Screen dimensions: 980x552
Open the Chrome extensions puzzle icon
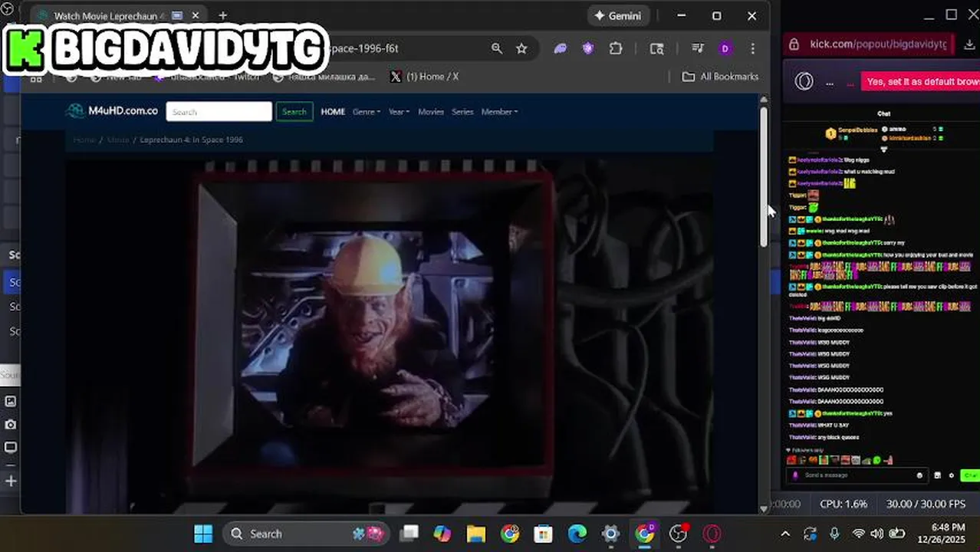(x=616, y=48)
